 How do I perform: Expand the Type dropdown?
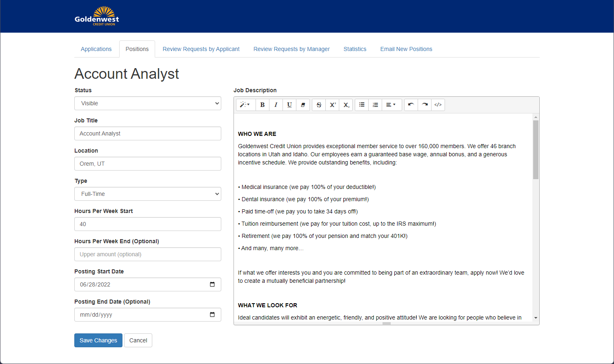pyautogui.click(x=147, y=194)
